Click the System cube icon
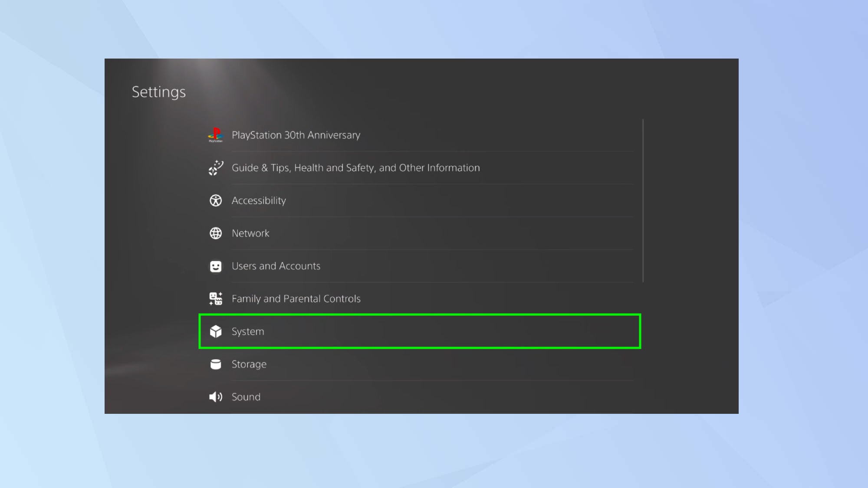 pos(215,331)
